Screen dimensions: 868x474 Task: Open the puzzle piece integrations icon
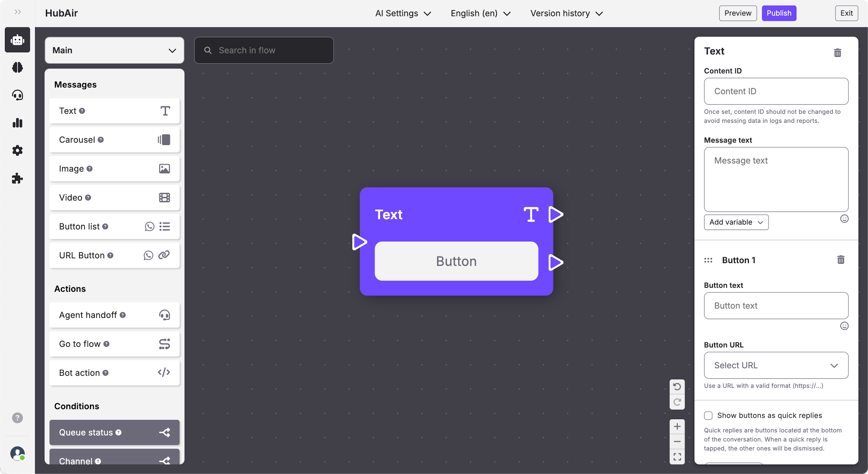click(17, 178)
